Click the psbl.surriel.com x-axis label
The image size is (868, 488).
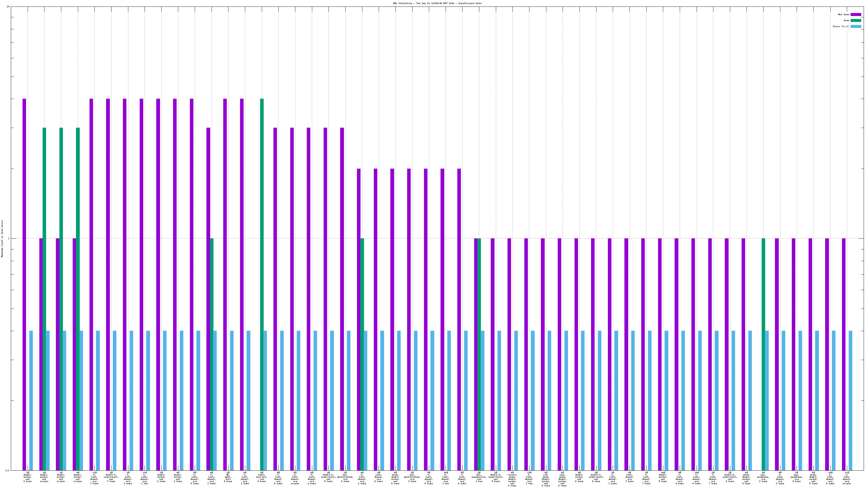tap(262, 477)
